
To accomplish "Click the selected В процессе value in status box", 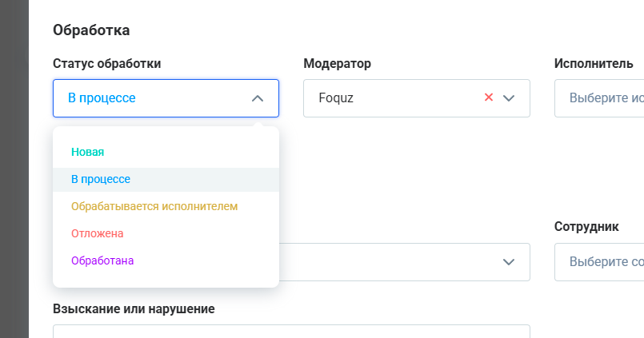I will click(102, 98).
